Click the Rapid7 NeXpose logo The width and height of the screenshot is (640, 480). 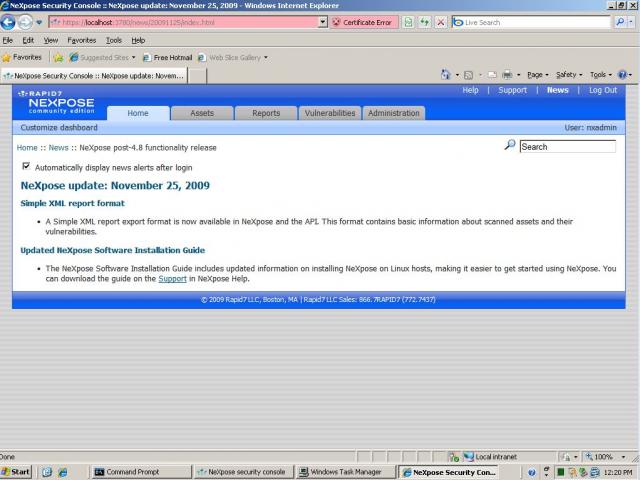point(57,102)
